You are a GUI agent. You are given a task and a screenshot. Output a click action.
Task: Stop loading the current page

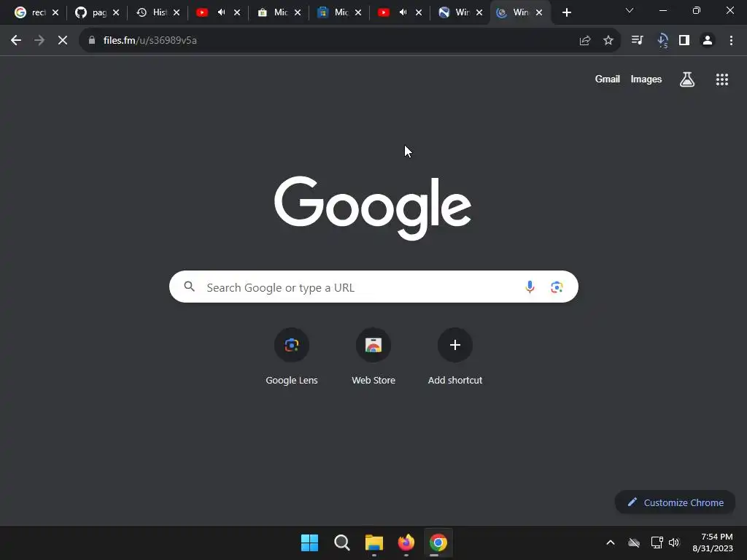pyautogui.click(x=63, y=41)
